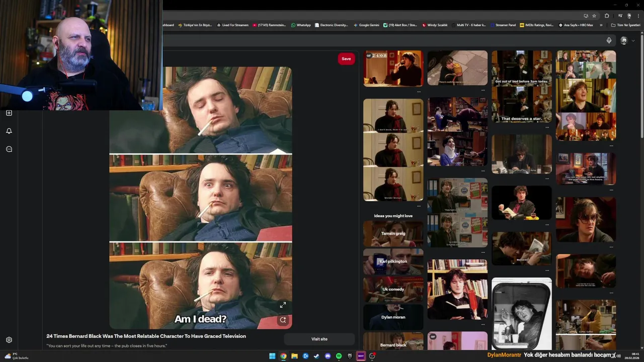Open the GIF pin with timer 2:4:0:8

point(393,68)
